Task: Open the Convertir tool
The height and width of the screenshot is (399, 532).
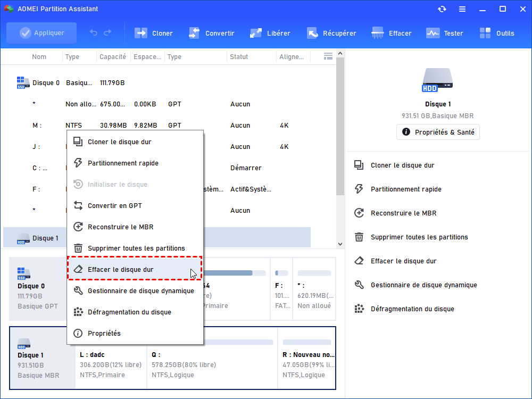Action: [x=194, y=33]
